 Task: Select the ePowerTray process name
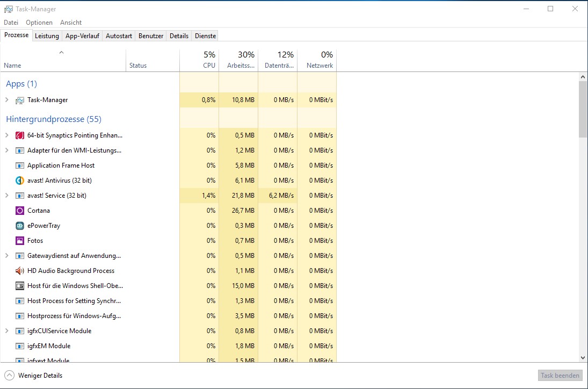tap(44, 226)
